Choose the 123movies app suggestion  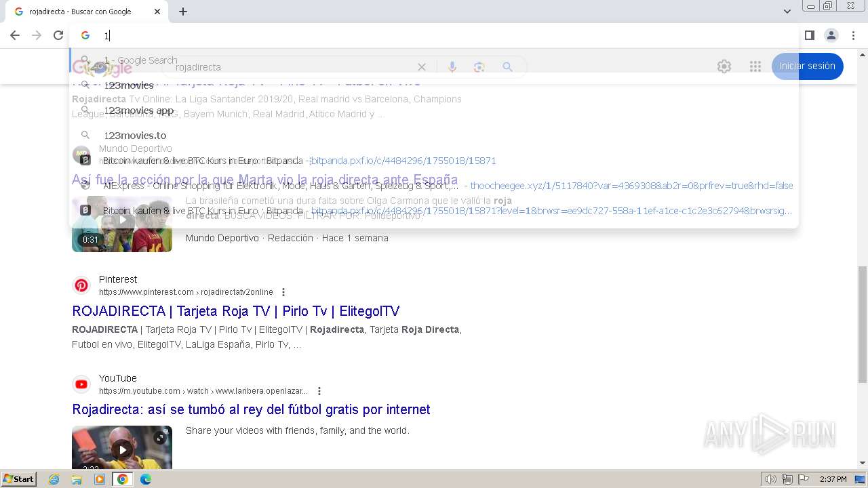pos(435,110)
